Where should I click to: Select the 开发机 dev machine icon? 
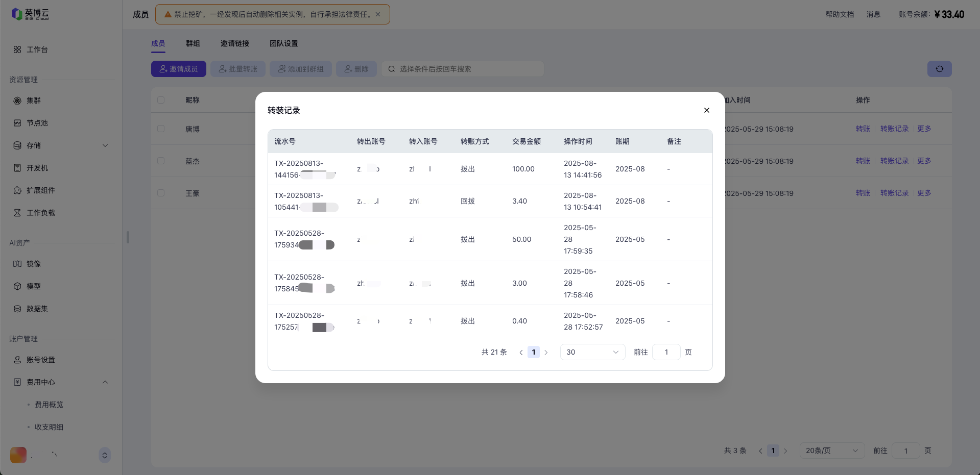(x=17, y=168)
